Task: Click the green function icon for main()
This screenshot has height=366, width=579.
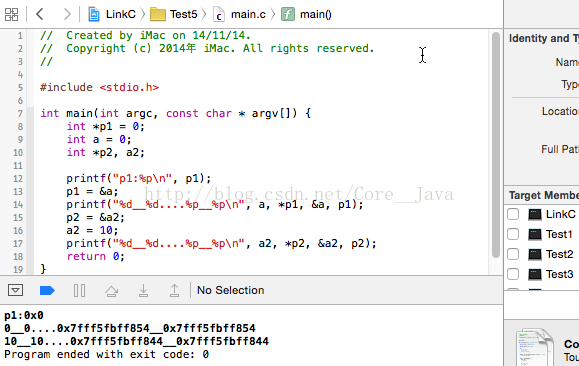Action: coord(288,14)
